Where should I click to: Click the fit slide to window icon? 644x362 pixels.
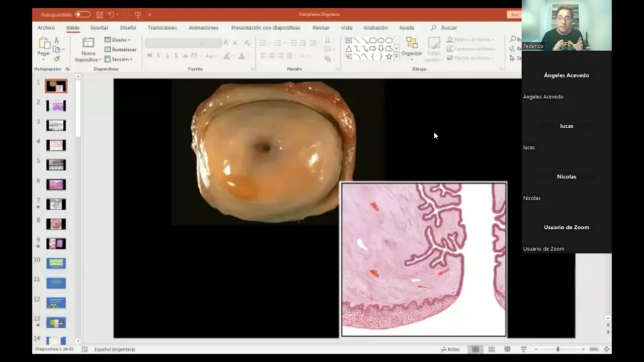pyautogui.click(x=606, y=349)
